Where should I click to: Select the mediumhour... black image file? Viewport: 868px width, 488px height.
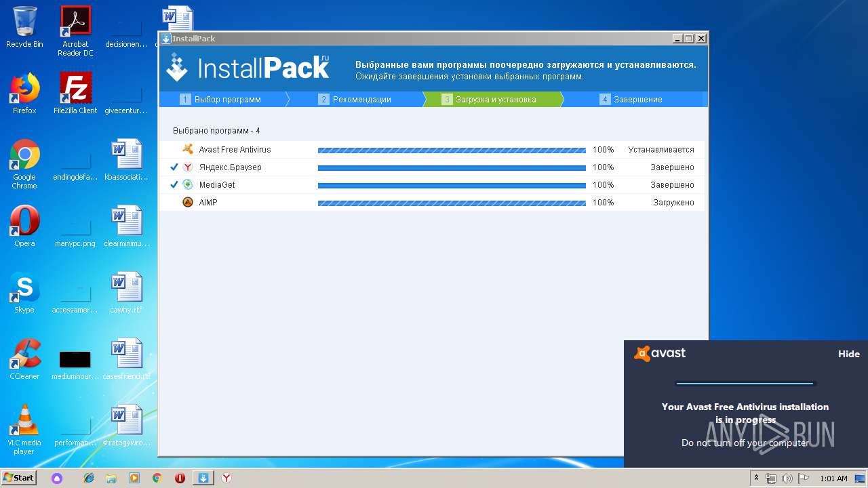point(75,365)
